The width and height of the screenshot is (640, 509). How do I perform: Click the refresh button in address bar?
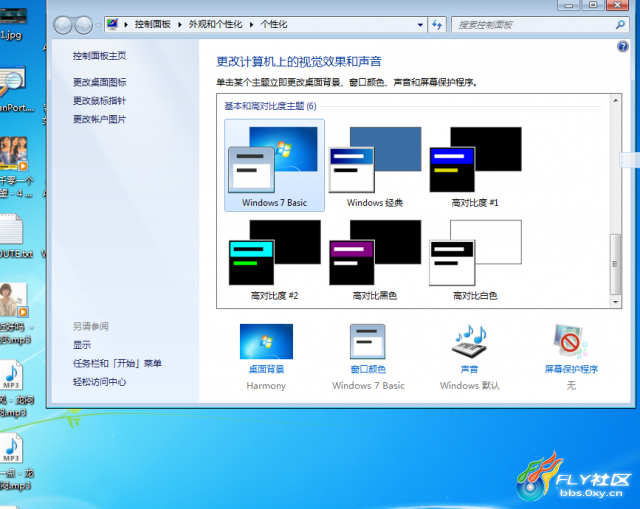(437, 25)
